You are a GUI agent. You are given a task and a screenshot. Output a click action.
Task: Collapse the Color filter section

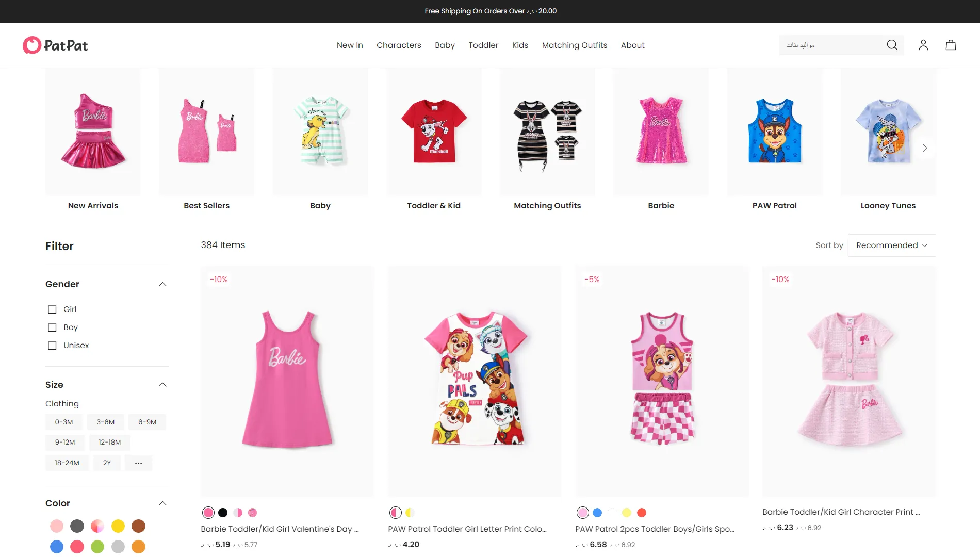point(162,503)
